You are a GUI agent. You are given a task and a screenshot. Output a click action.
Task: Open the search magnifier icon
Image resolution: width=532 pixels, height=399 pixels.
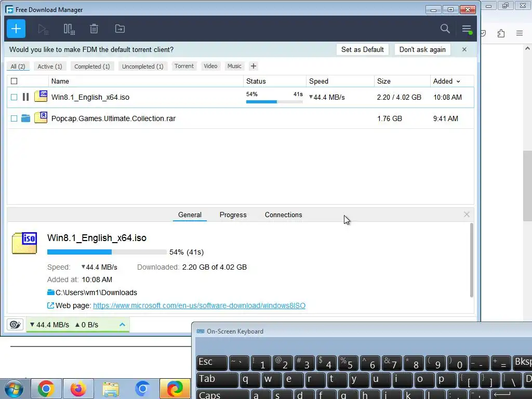tap(445, 29)
